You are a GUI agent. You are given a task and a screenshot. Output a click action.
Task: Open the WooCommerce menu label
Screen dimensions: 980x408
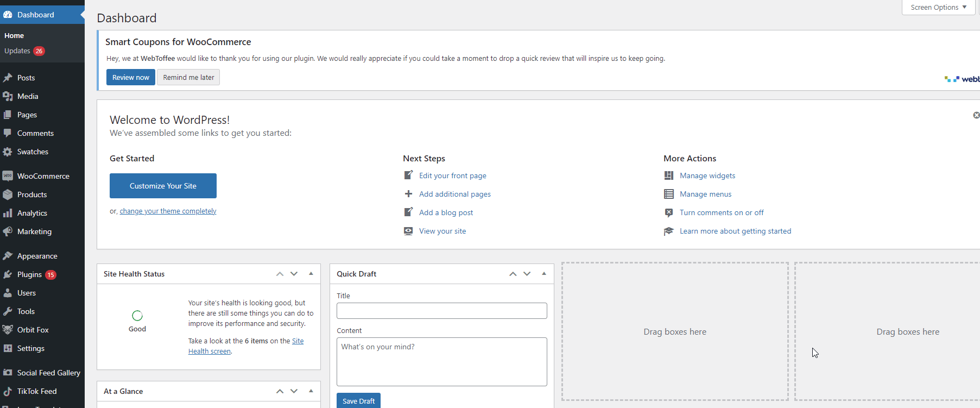coord(43,176)
